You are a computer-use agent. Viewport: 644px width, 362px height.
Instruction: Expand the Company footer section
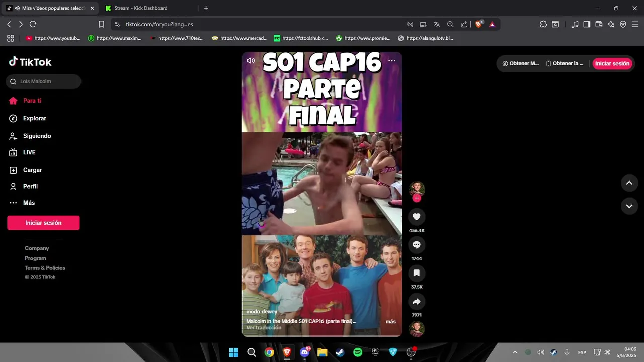(x=37, y=248)
